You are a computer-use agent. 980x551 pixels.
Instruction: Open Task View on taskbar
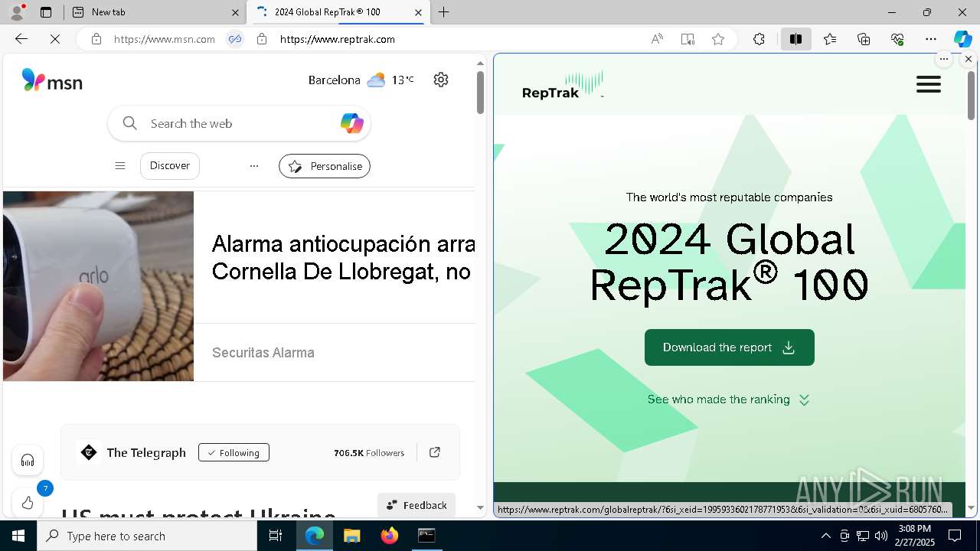pyautogui.click(x=276, y=536)
